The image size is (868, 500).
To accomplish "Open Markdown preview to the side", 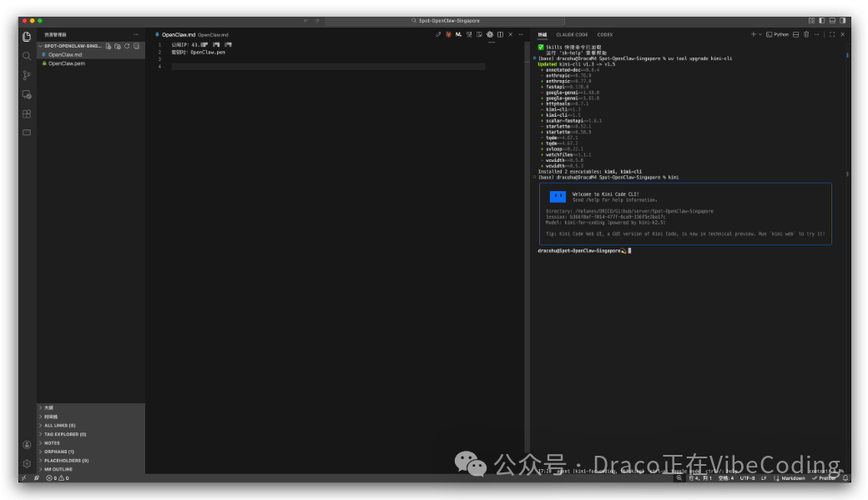I will click(x=480, y=34).
